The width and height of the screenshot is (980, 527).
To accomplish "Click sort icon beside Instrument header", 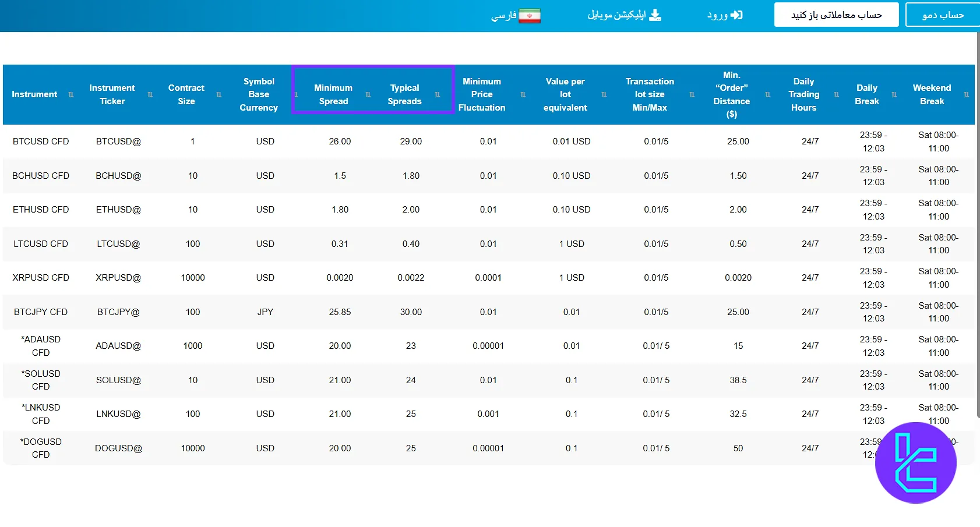I will 71,95.
